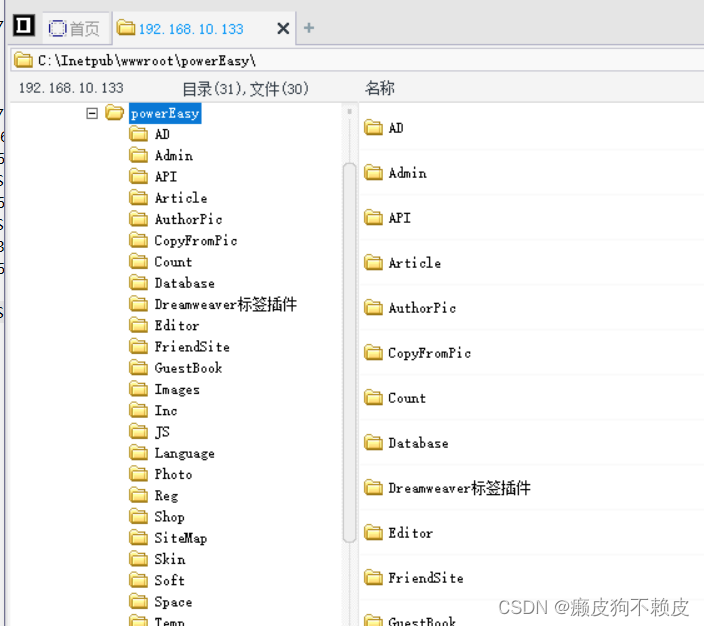Screen dimensions: 704x626
Task: Collapse the powerEasy tree node
Action: (92, 113)
